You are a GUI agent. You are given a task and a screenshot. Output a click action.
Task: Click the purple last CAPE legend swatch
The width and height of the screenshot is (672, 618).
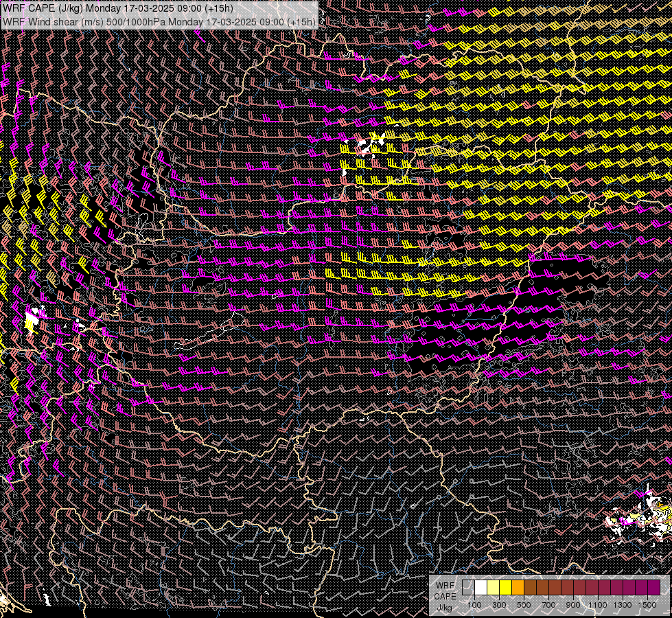coord(653,588)
